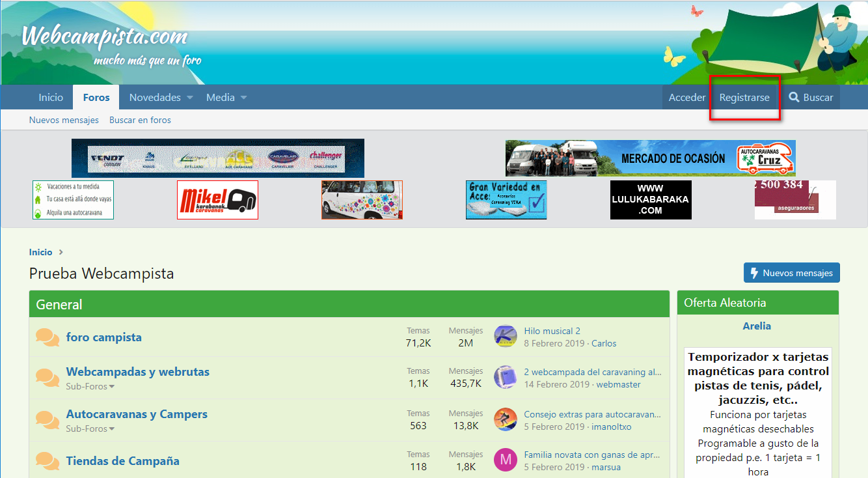Screen dimensions: 868x478
Task: Open the avatar beside 2 webcampada del caravaning
Action: [506, 378]
